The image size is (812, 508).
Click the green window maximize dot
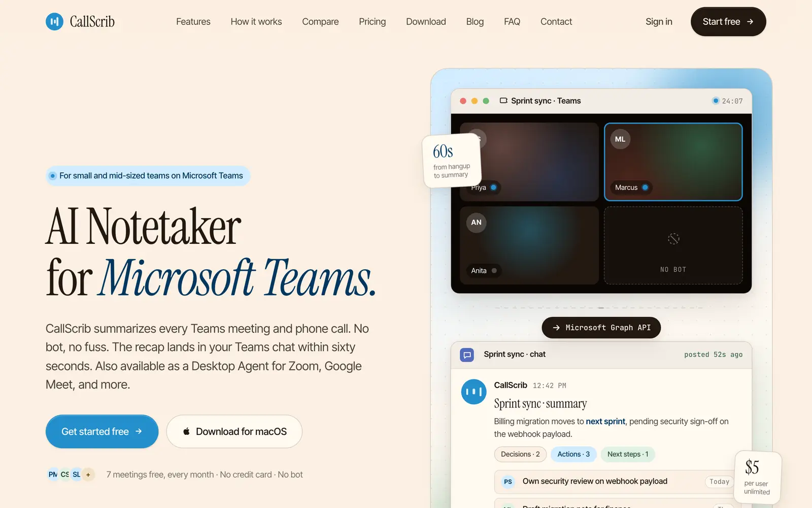click(486, 101)
